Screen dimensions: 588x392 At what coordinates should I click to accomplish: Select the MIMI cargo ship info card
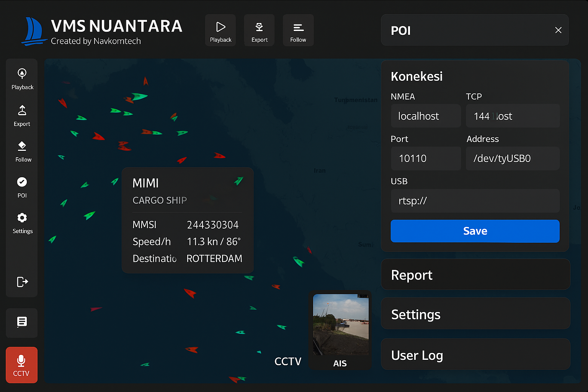tap(187, 220)
